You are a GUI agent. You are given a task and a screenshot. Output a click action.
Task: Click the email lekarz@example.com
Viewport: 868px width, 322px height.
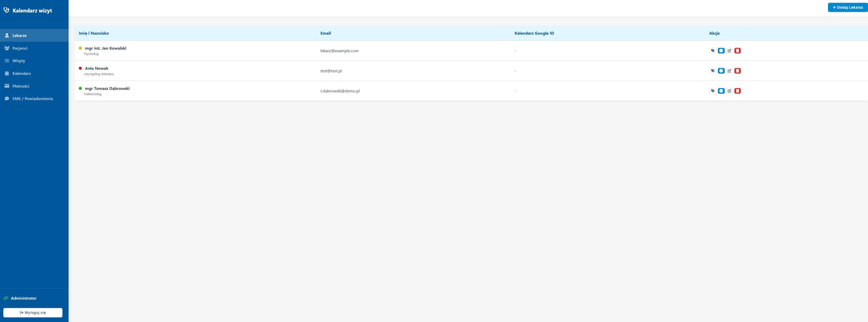(339, 51)
